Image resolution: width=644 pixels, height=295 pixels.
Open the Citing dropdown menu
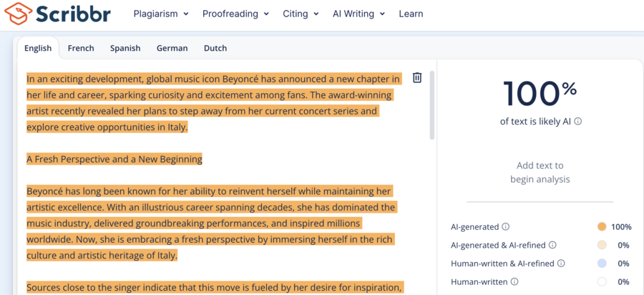click(x=301, y=14)
